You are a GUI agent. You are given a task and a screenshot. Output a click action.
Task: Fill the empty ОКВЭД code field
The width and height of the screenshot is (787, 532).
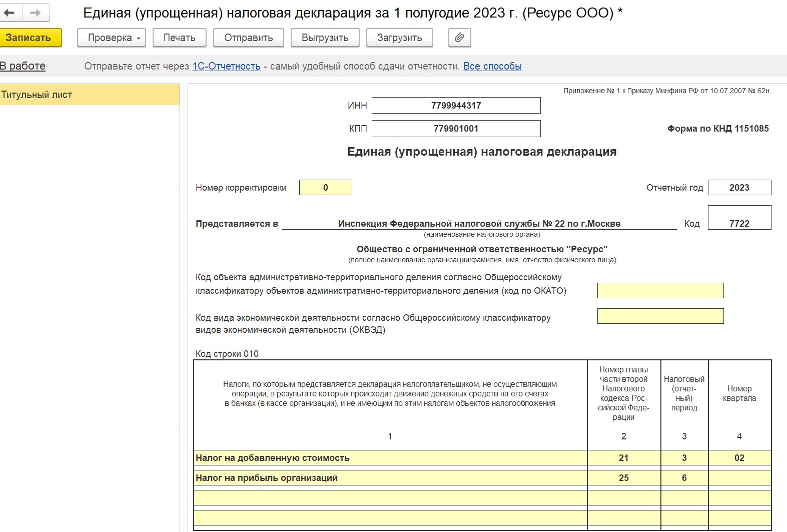[660, 316]
